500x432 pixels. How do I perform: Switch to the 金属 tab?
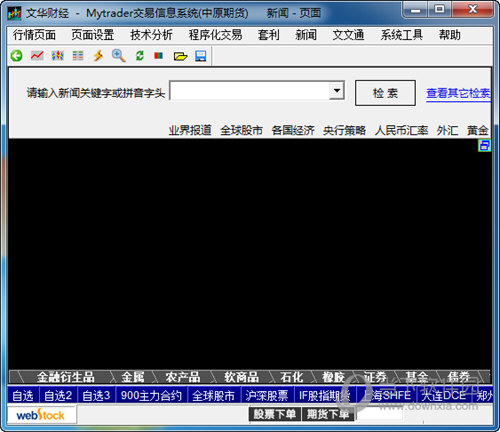tap(133, 377)
